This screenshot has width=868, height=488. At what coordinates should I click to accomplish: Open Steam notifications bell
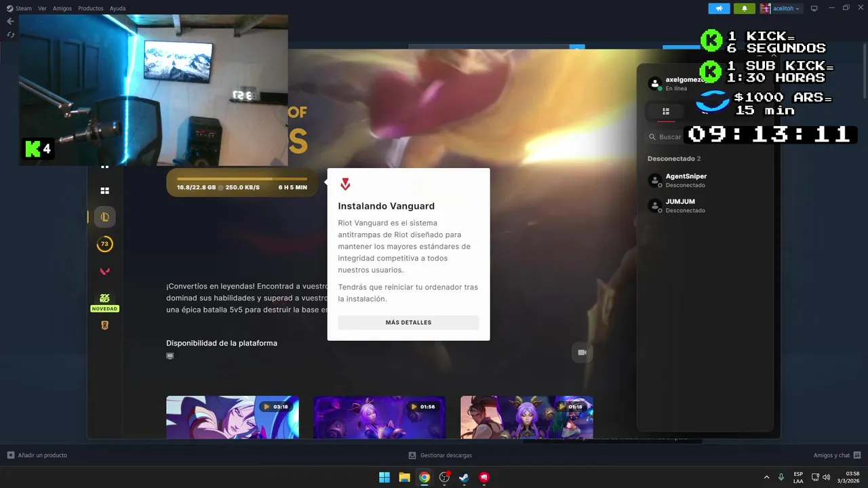pos(744,8)
